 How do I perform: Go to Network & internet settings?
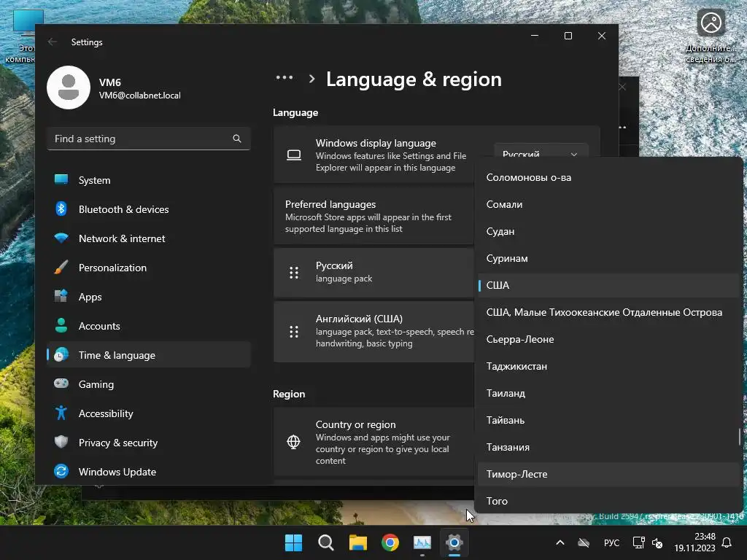(x=149, y=238)
